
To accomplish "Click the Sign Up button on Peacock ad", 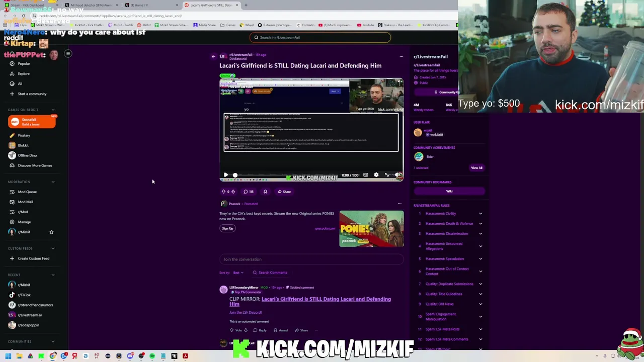I will coord(227,228).
